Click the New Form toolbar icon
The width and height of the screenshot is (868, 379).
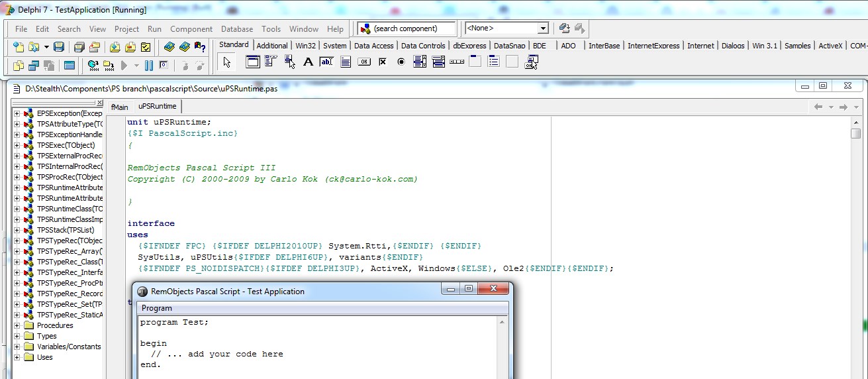coord(70,66)
